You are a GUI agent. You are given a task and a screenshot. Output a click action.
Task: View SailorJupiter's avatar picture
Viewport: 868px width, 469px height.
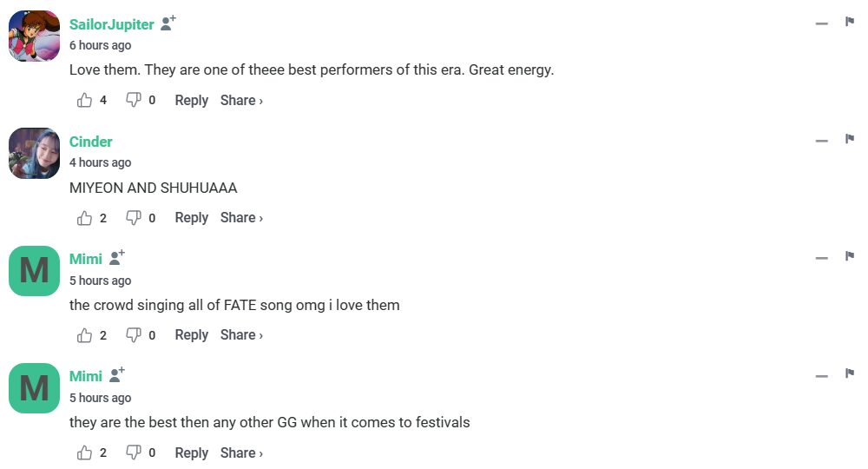34,36
